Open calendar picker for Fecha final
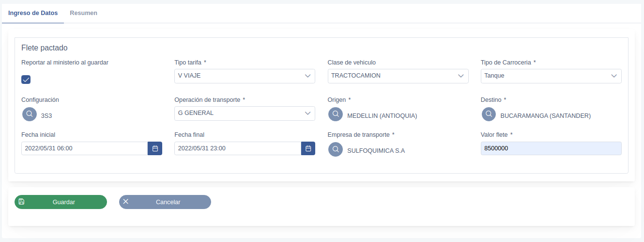This screenshot has height=242, width=644. pyautogui.click(x=308, y=148)
